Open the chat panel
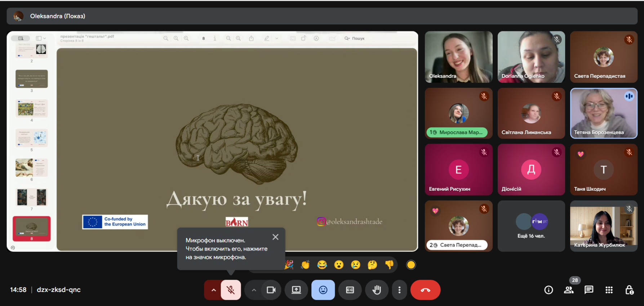 click(x=589, y=290)
